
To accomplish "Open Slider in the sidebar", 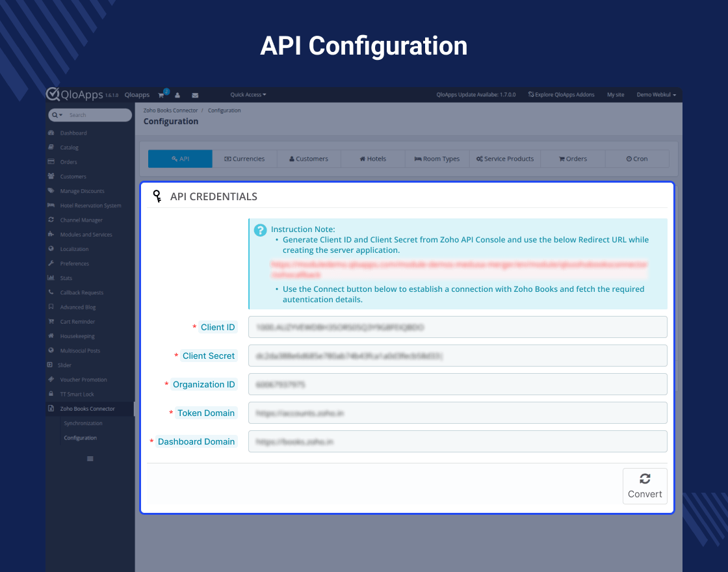I will (64, 365).
